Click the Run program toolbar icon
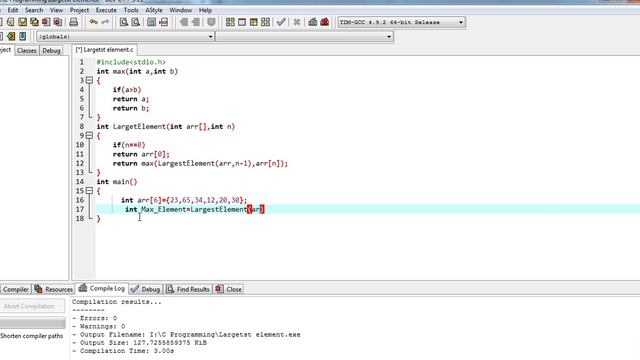 coord(242,22)
